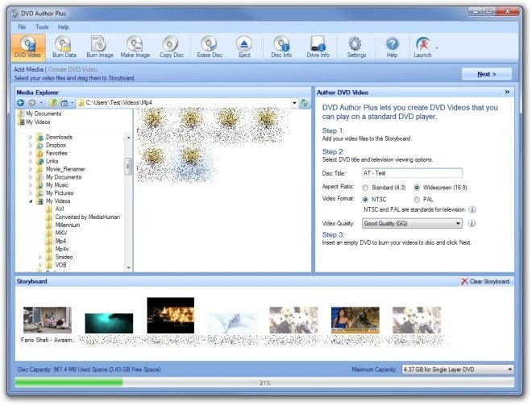
Task: Open the Disc Info tool
Action: click(281, 48)
